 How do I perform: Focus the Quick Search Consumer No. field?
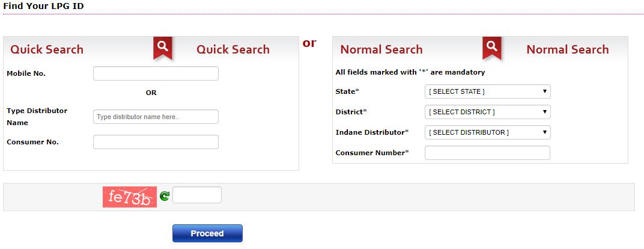[x=156, y=142]
